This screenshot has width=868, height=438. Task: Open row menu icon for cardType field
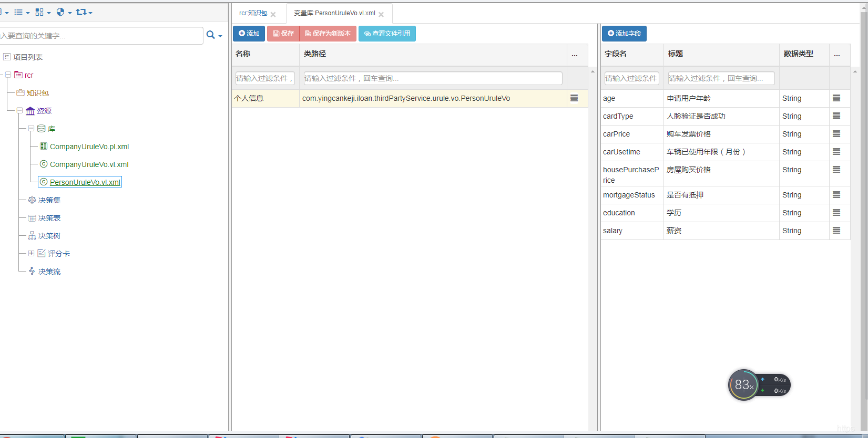tap(836, 116)
